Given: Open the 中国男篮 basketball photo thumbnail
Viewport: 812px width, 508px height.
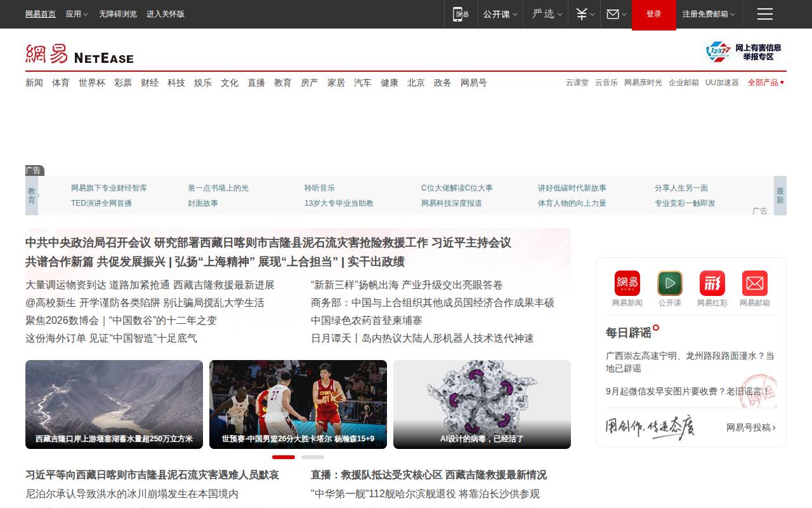Looking at the screenshot, I should point(298,404).
